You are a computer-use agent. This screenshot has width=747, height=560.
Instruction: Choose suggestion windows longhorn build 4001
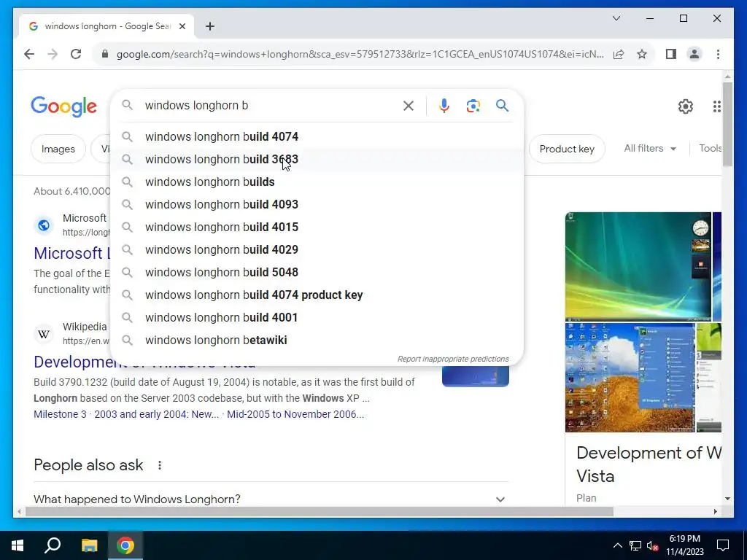(x=317, y=318)
